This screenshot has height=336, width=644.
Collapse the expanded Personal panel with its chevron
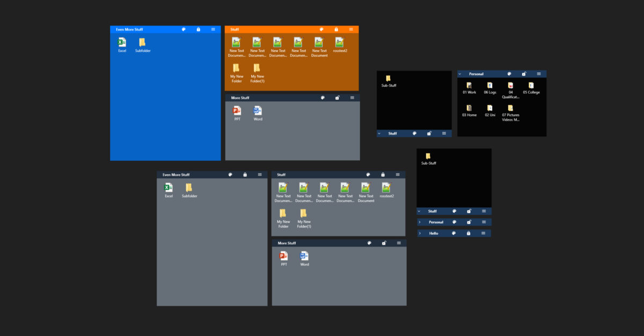tap(460, 74)
